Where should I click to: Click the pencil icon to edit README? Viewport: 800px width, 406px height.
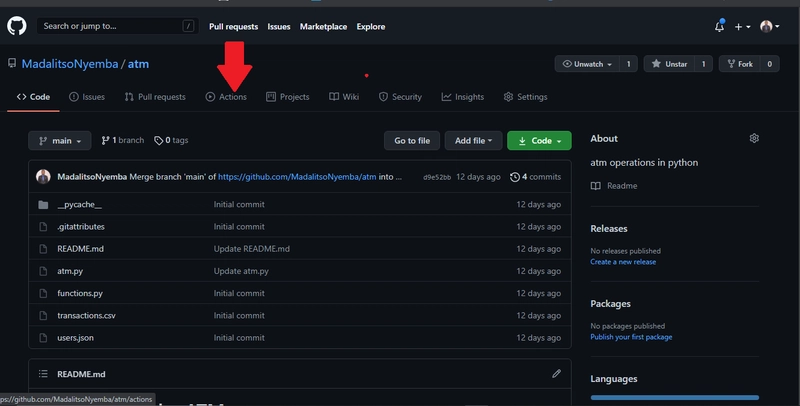tap(556, 373)
